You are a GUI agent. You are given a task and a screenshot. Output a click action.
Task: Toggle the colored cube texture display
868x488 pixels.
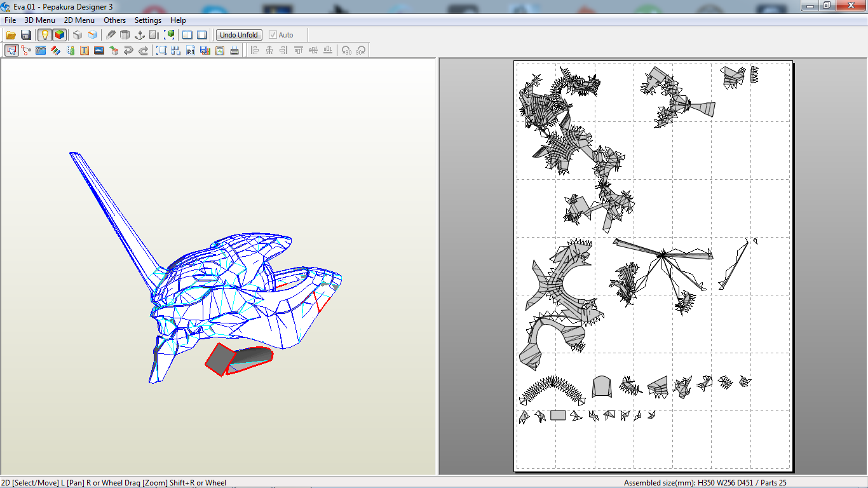coord(59,35)
